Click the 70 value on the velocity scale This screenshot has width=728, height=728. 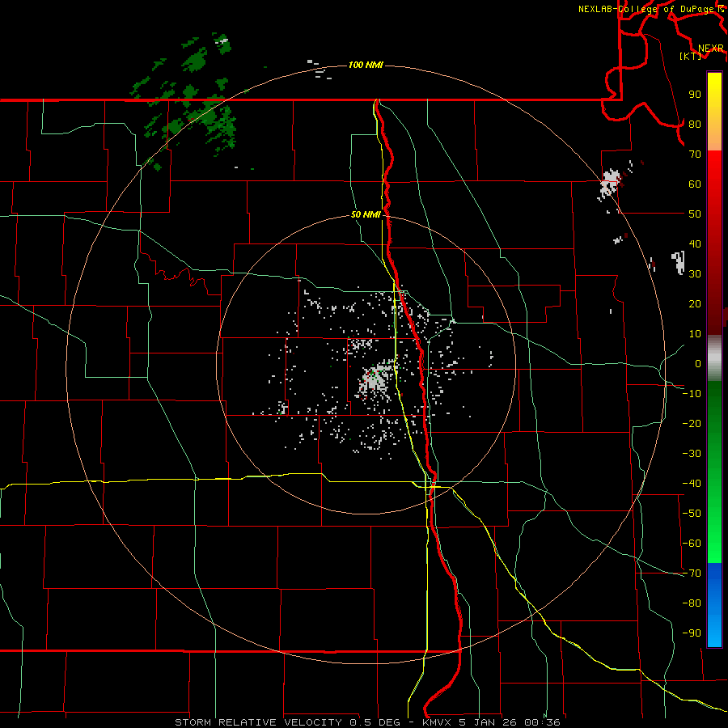[695, 154]
